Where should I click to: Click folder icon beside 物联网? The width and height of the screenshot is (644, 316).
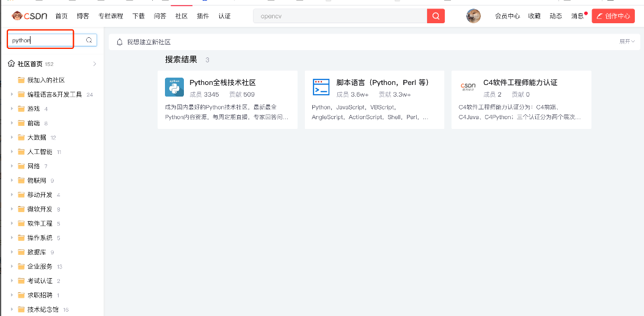pos(21,180)
